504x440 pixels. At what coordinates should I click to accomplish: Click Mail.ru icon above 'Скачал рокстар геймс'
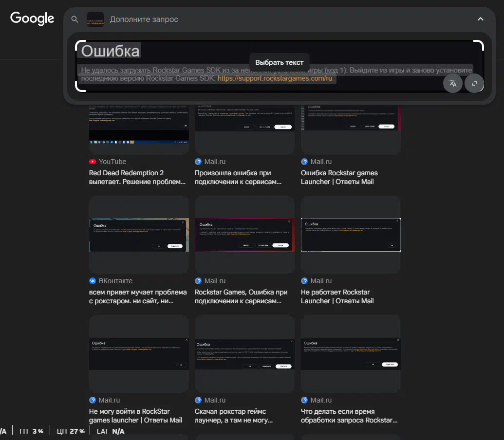198,400
